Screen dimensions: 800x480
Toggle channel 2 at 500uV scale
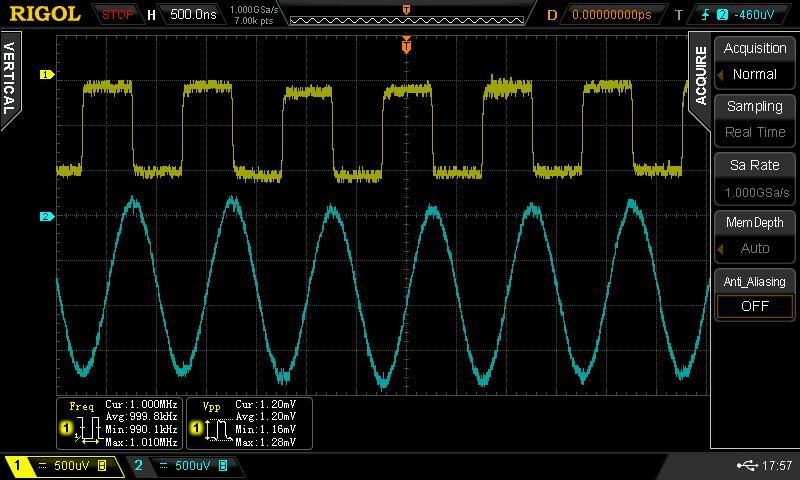[180, 466]
